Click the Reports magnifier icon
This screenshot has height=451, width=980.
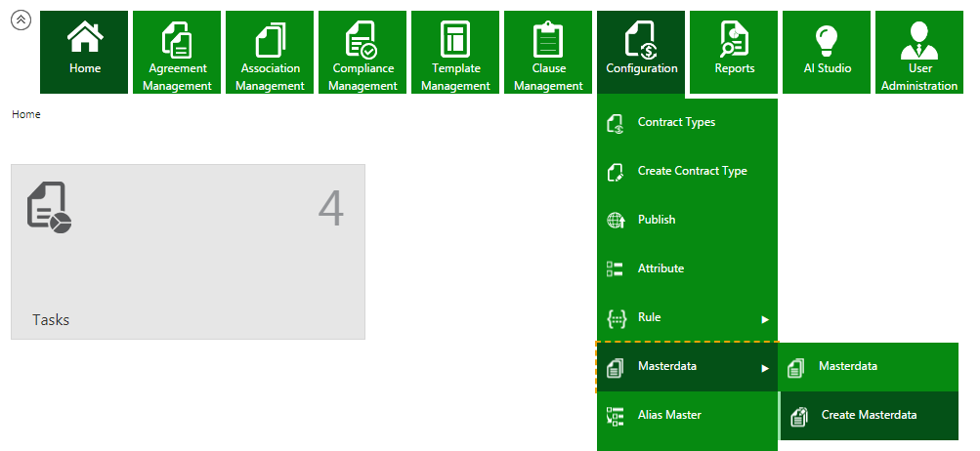click(x=734, y=39)
